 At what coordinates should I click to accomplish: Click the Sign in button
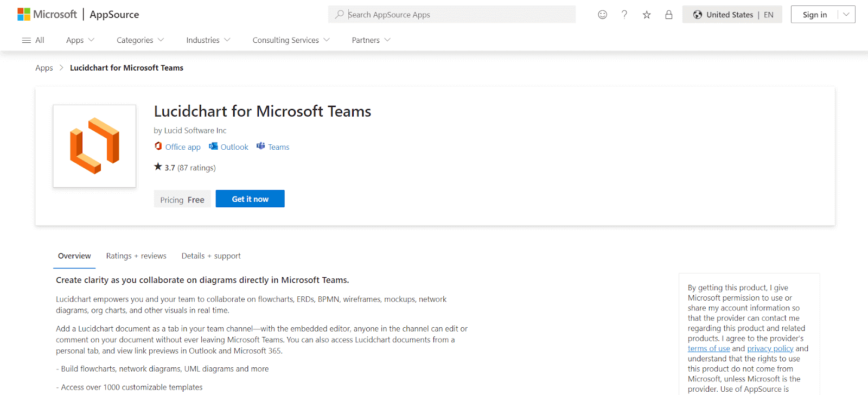point(815,15)
